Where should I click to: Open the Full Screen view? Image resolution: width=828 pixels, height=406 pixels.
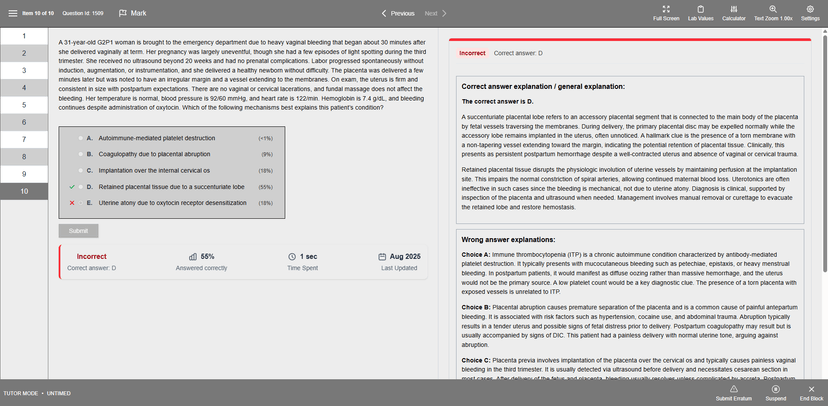[x=666, y=9]
